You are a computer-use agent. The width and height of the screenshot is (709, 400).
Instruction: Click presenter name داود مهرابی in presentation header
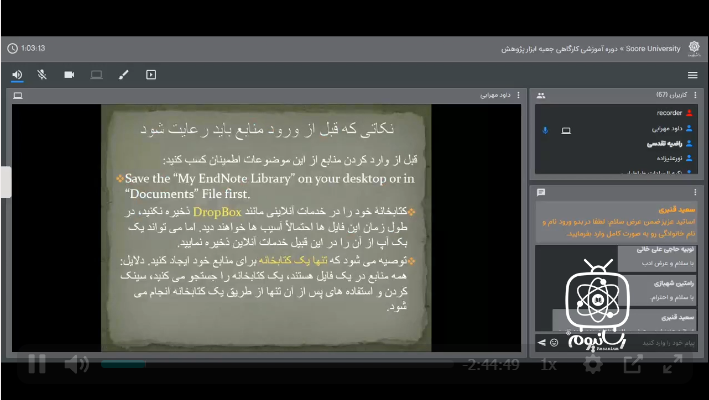(495, 95)
